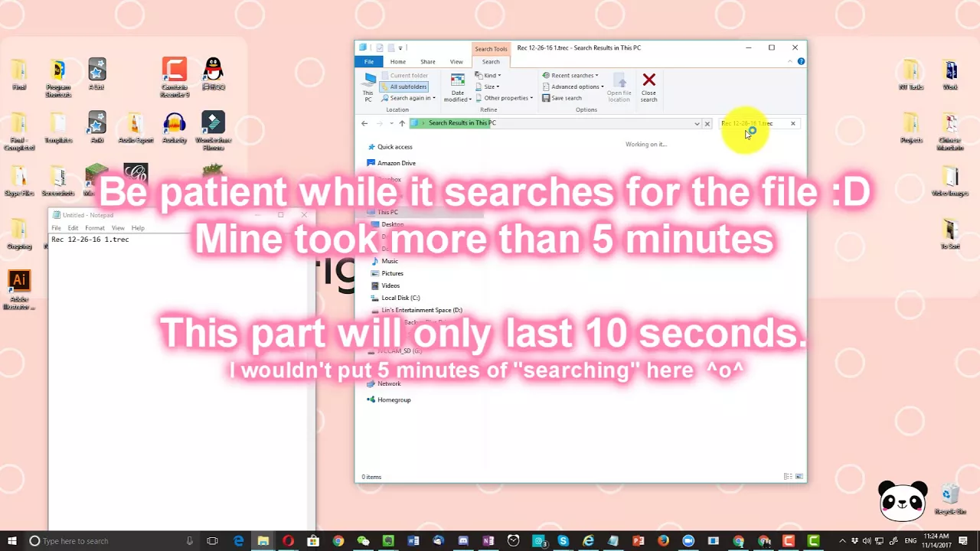Viewport: 980px width, 551px height.
Task: Open the Notepad File menu
Action: 56,228
